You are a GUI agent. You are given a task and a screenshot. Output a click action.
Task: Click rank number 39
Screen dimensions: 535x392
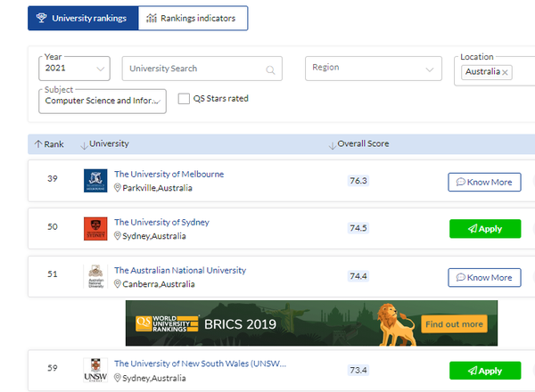pyautogui.click(x=53, y=178)
